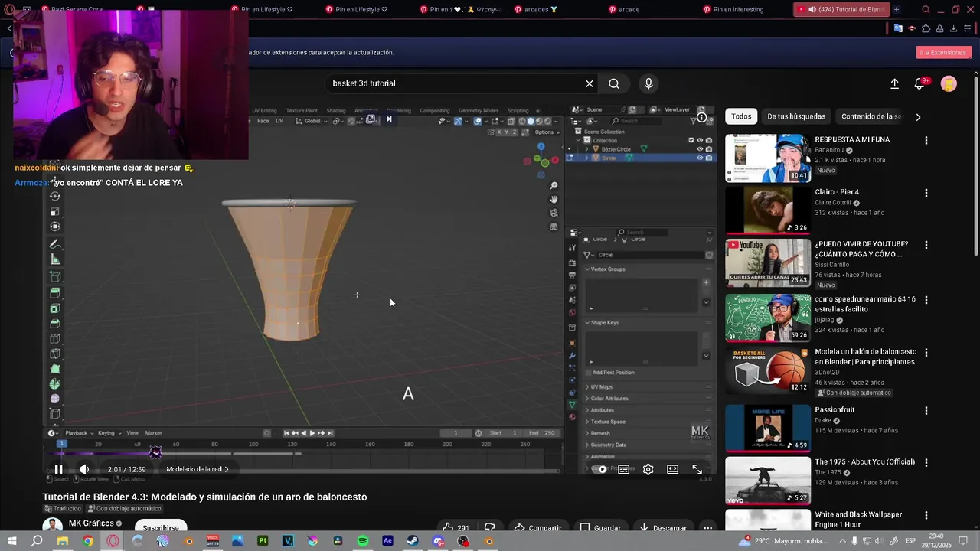Open the 'Clairo - Pier 4' thumbnail
980x551 pixels.
[768, 210]
